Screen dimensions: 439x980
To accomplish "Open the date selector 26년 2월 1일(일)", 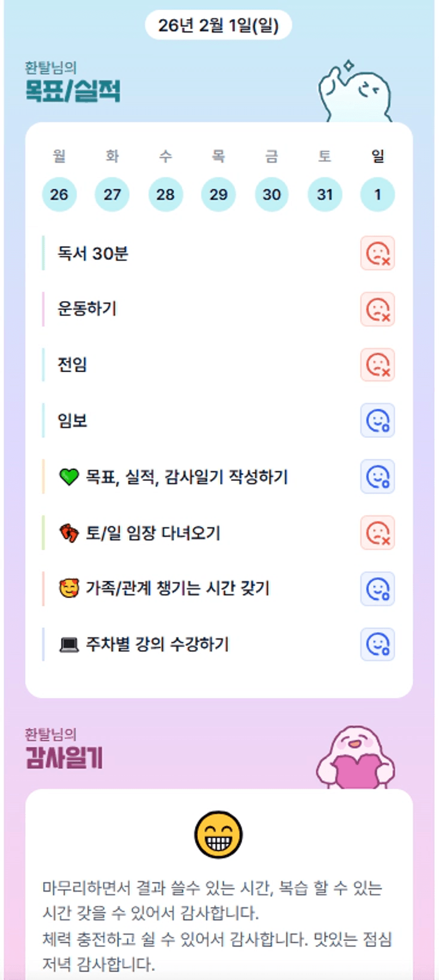I will pos(218,25).
